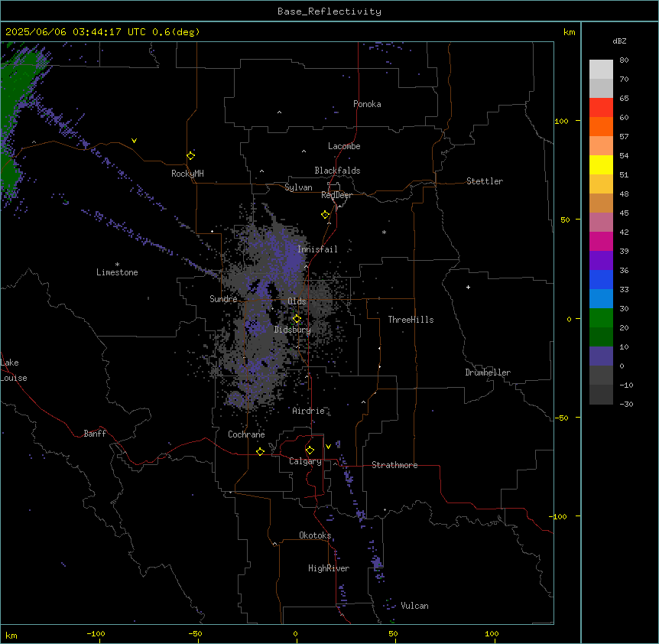Click the 45 value on the dBZ legend
This screenshot has width=659, height=644.
[624, 213]
